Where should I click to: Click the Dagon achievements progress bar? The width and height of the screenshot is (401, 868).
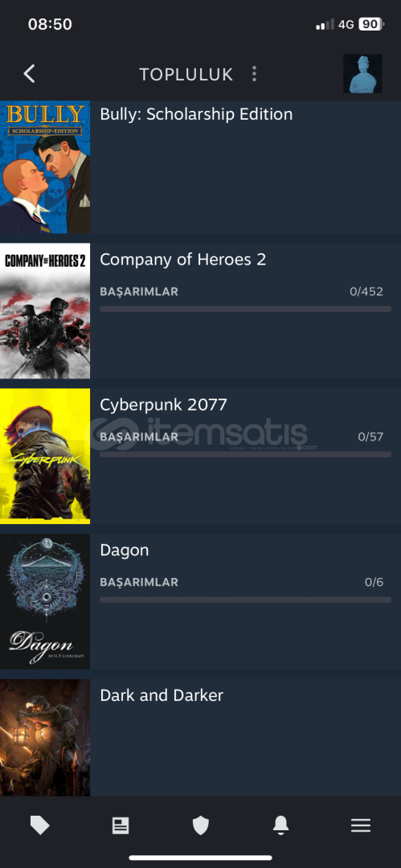tap(245, 600)
